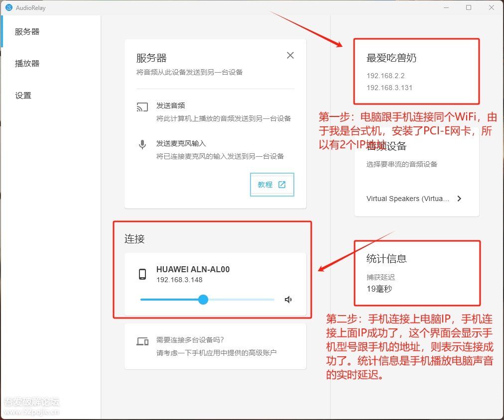
Task: Close the 服务器 info card
Action: pyautogui.click(x=290, y=56)
